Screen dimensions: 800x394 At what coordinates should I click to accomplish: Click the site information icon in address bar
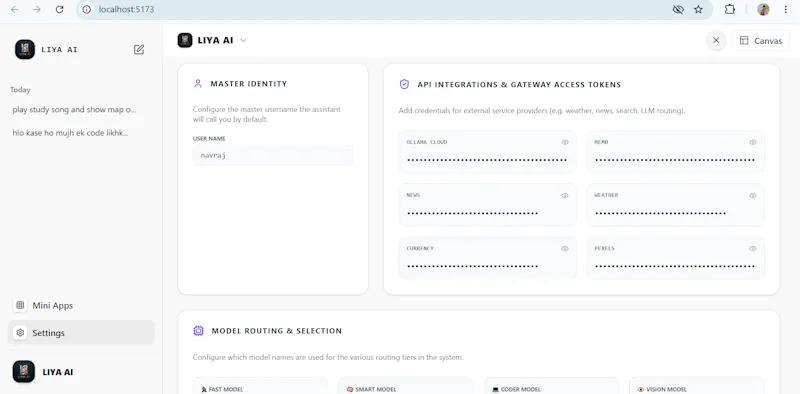(x=87, y=9)
